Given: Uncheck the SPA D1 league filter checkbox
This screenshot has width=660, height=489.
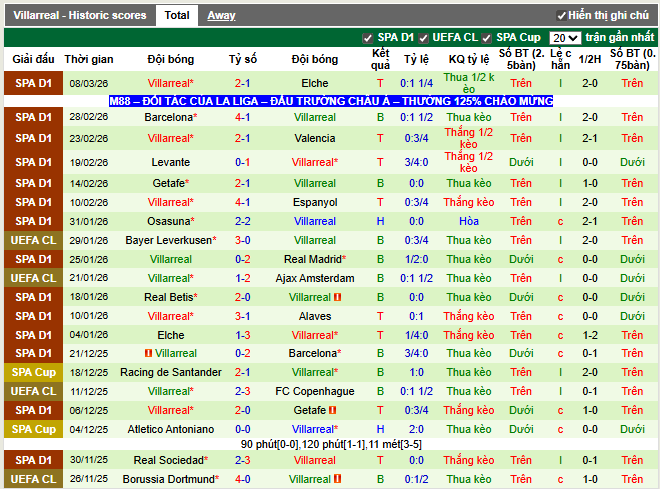Looking at the screenshot, I should [368, 38].
